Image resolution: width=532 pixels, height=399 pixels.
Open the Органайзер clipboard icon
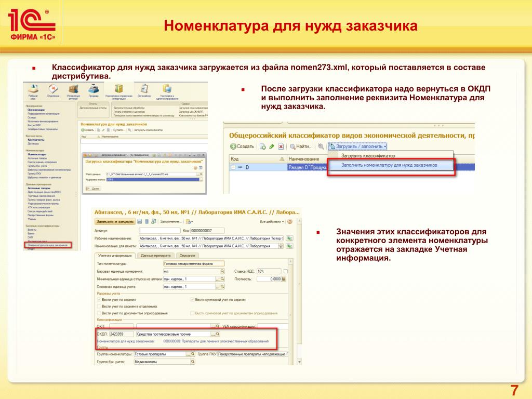tap(144, 89)
